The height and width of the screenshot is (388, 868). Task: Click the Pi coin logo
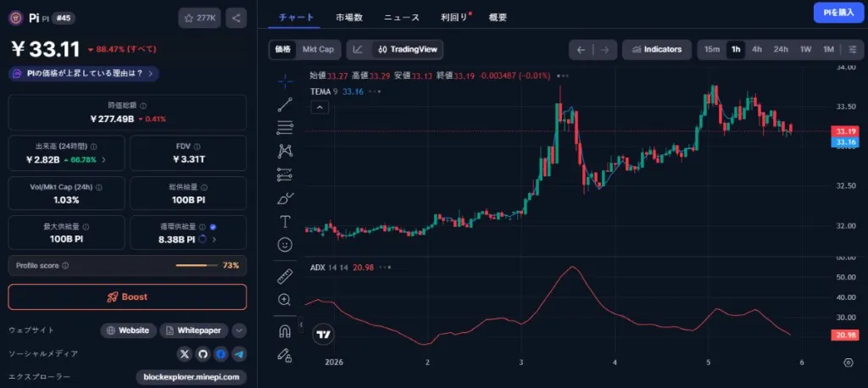click(15, 19)
